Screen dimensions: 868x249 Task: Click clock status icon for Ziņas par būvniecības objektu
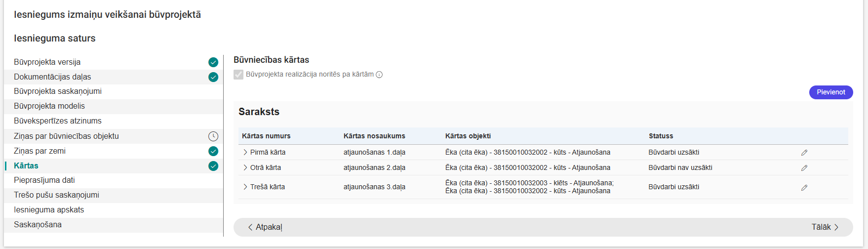pos(213,136)
